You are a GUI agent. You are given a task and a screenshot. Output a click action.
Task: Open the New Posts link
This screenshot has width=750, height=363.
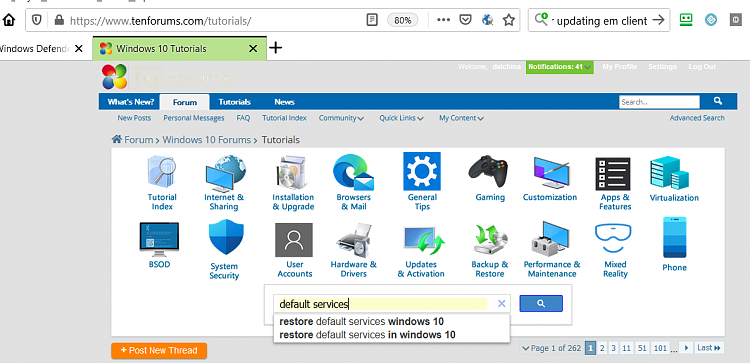point(134,118)
